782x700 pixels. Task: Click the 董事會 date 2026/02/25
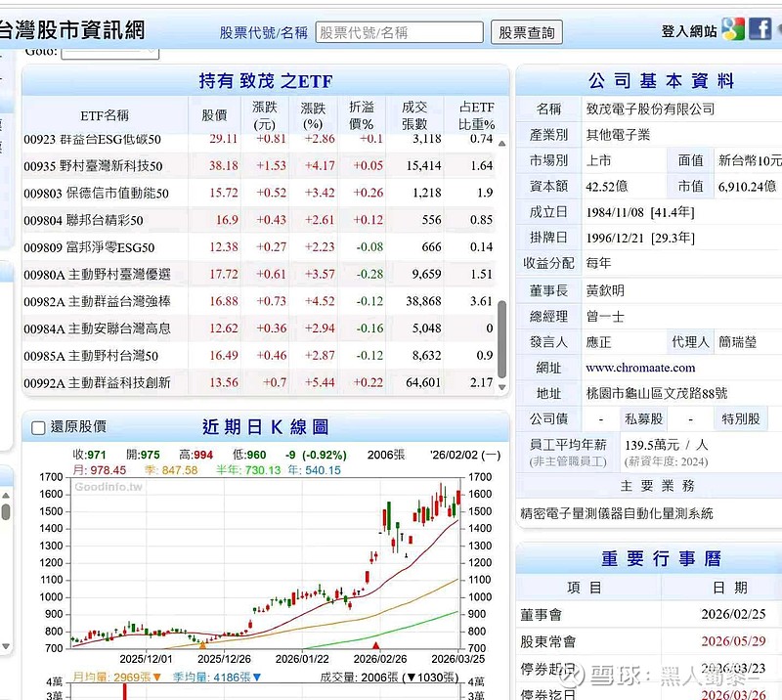pos(733,614)
